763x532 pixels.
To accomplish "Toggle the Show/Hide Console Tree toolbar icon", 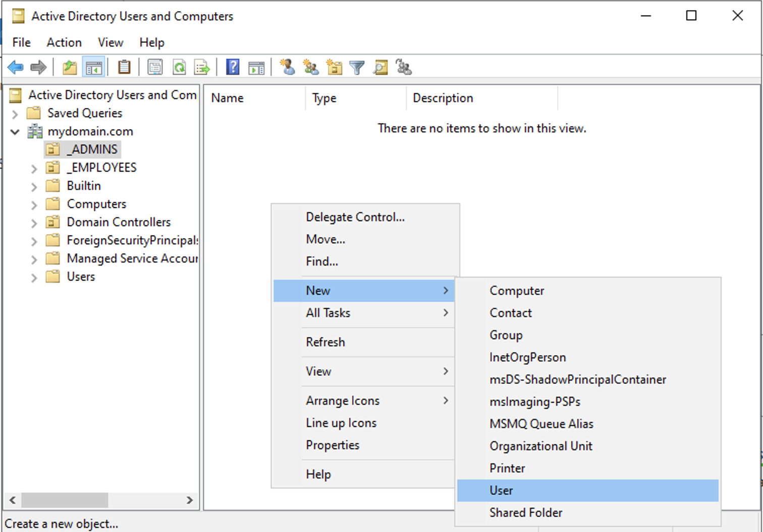I will point(94,67).
